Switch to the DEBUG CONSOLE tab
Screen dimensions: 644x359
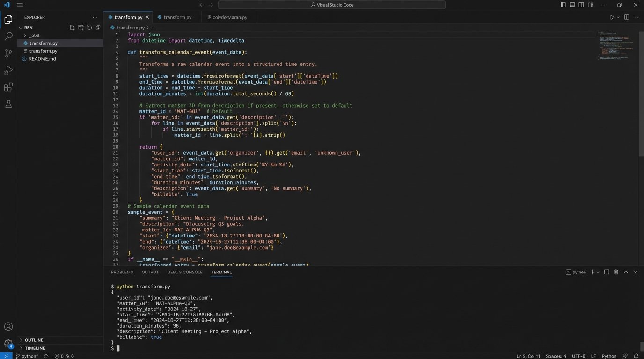point(185,272)
